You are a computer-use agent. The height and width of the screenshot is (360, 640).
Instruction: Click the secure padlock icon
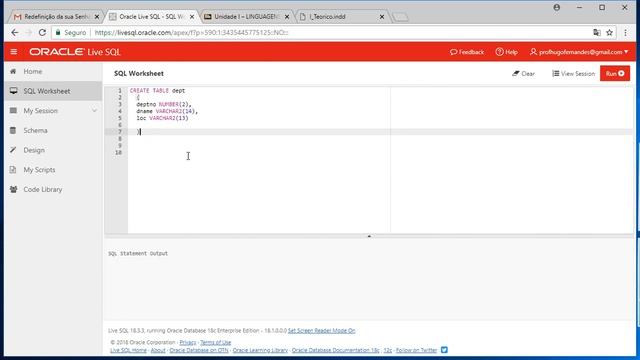click(58, 32)
